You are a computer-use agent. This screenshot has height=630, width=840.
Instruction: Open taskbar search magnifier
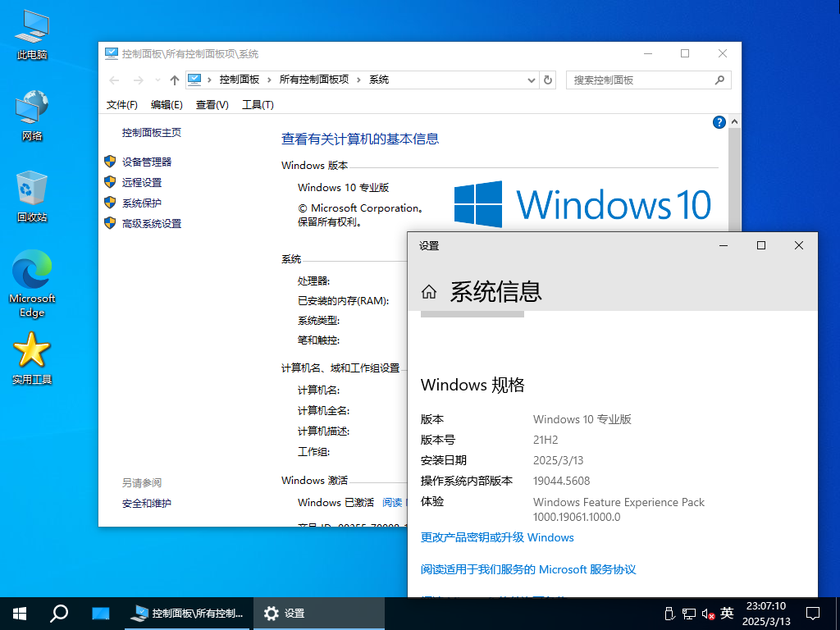[59, 614]
